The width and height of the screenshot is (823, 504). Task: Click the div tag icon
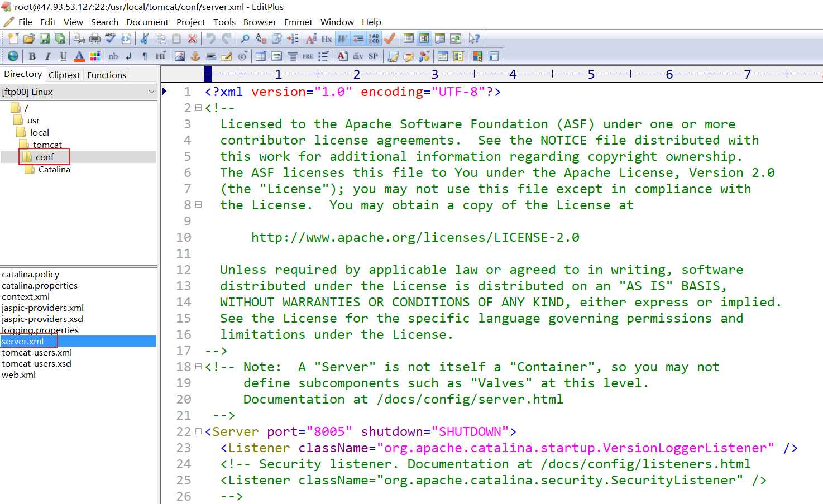358,56
